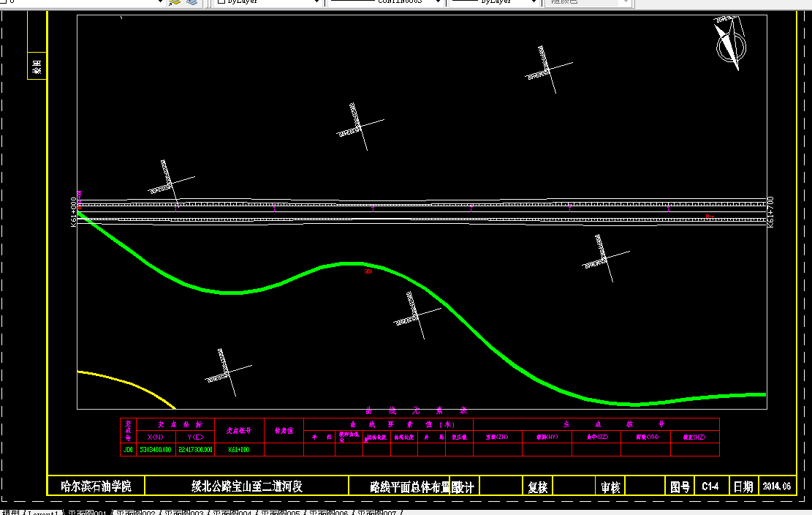Click the north arrow compass symbol
This screenshot has width=812, height=515.
(730, 42)
